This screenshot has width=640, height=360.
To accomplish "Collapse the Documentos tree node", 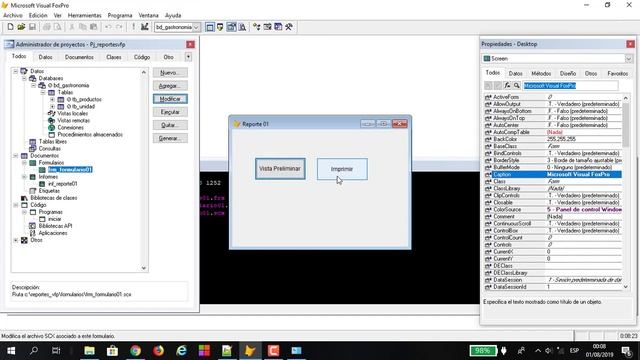I will (16, 156).
